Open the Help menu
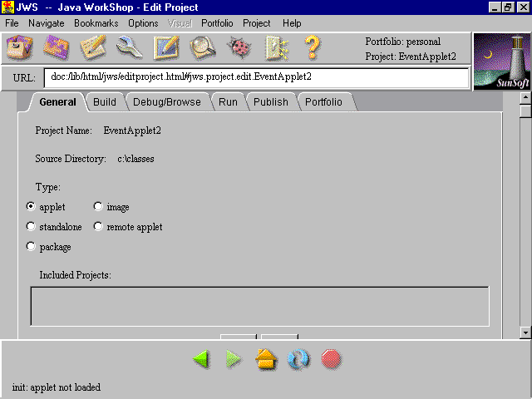This screenshot has width=532, height=399. pyautogui.click(x=292, y=23)
